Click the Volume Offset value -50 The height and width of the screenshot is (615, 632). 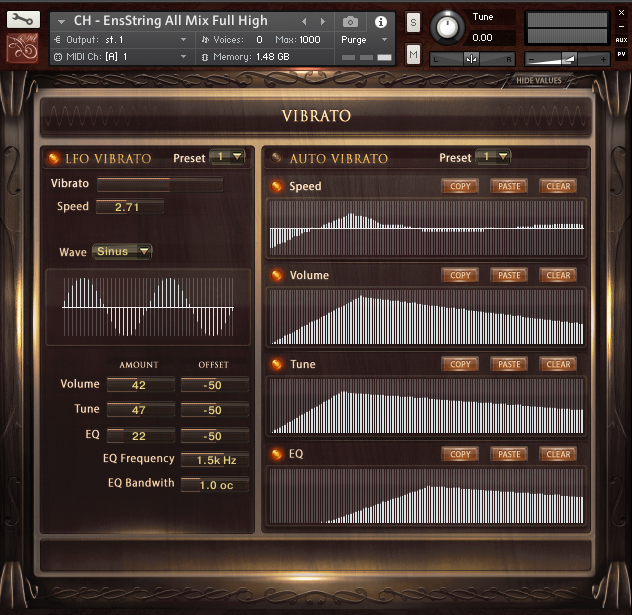(214, 385)
